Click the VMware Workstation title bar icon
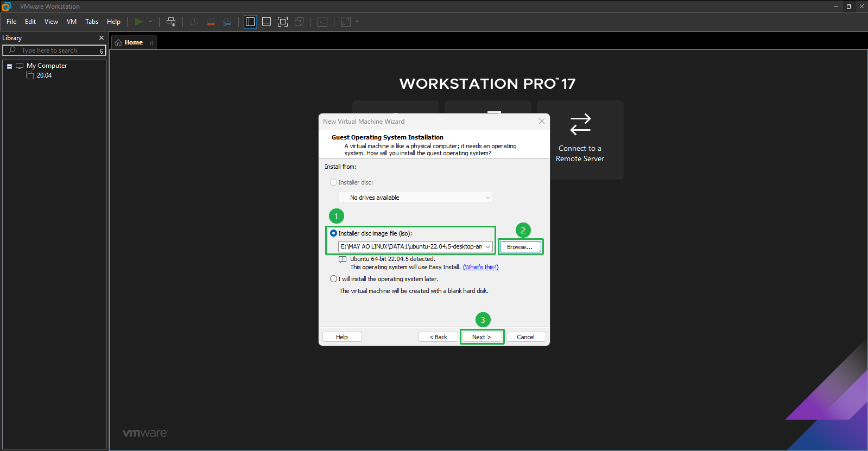This screenshot has width=868, height=451. (7, 7)
